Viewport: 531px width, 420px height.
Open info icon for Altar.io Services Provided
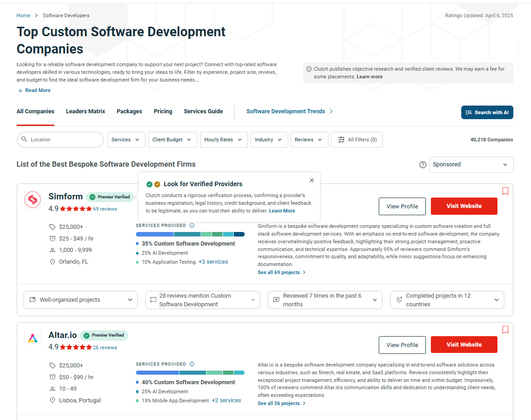192,364
